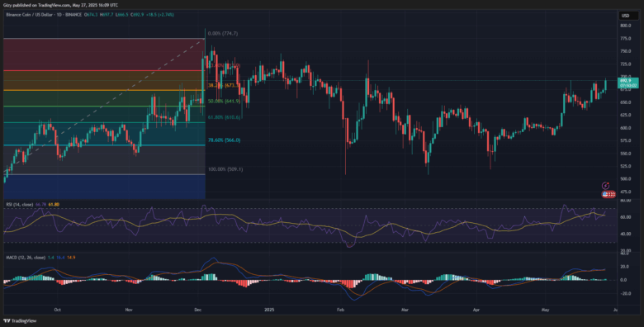
Task: Click the 475.0 price axis label
Action: (627, 192)
